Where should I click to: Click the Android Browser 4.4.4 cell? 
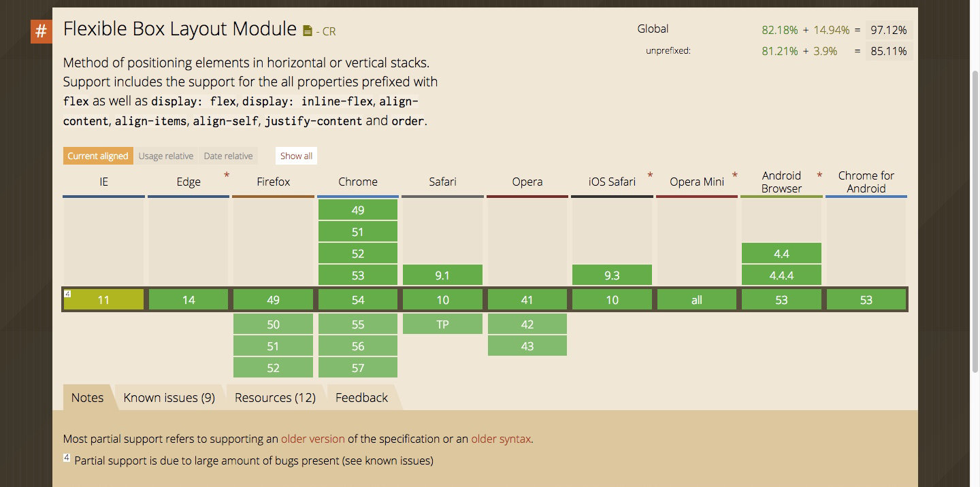(781, 275)
